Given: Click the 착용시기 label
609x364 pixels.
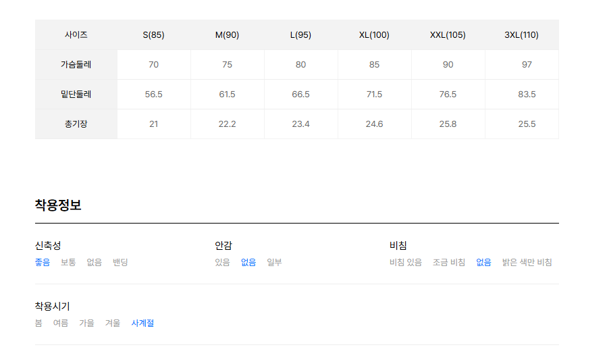Looking at the screenshot, I should point(53,306).
